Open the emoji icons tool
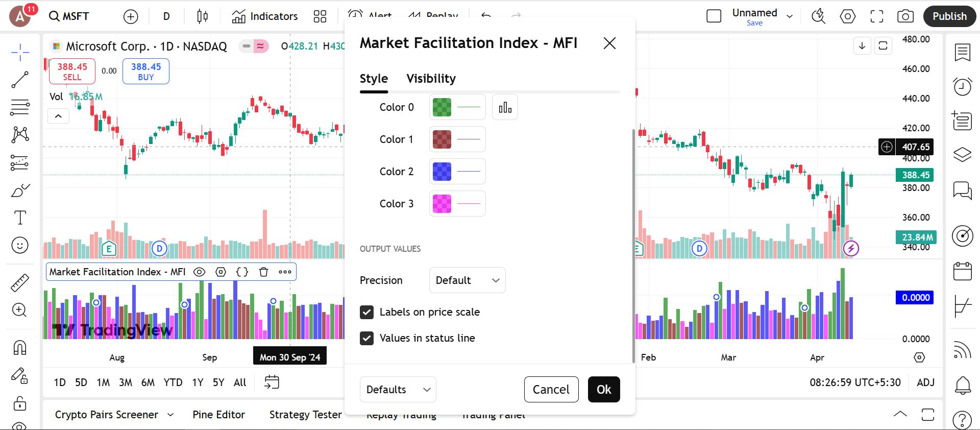 20,245
